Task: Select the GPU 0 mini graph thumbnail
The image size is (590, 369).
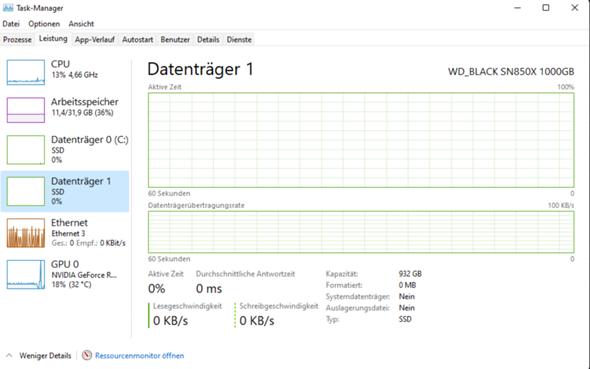Action: click(x=26, y=274)
